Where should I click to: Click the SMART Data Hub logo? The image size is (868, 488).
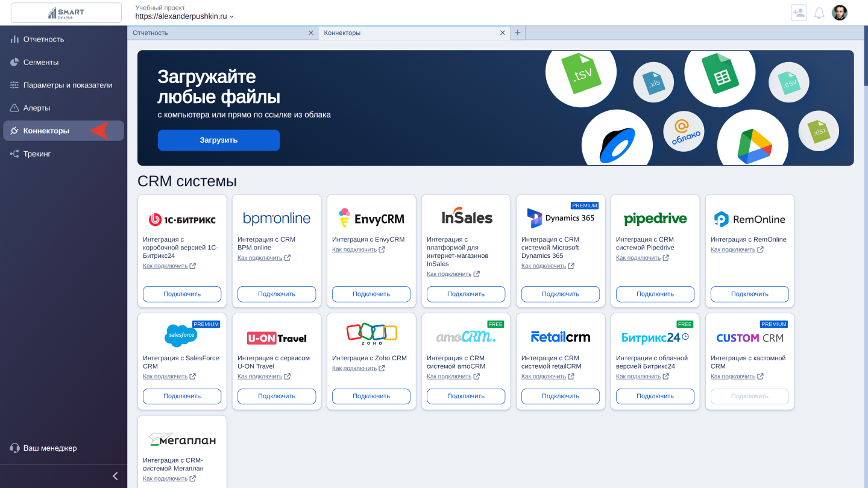pos(66,13)
